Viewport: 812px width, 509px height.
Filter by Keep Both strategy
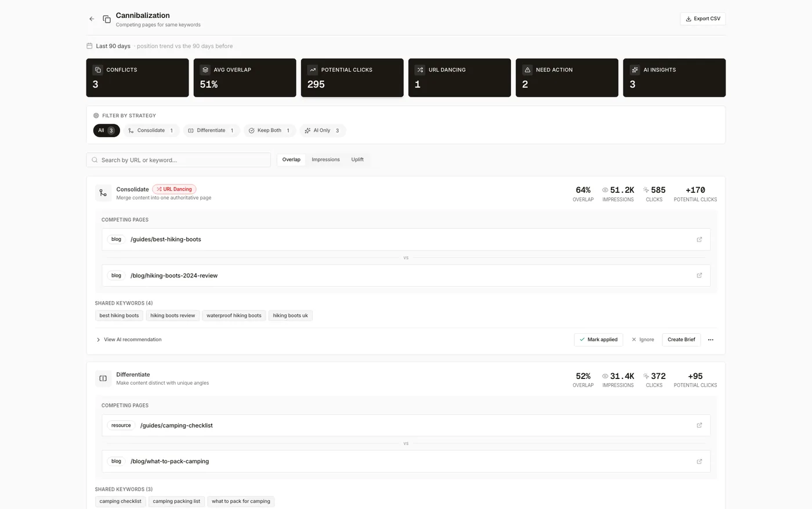pyautogui.click(x=270, y=131)
